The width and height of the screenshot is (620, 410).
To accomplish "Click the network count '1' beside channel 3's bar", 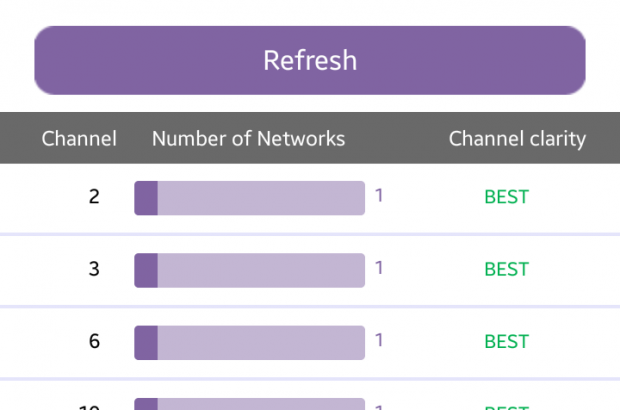I will (379, 268).
